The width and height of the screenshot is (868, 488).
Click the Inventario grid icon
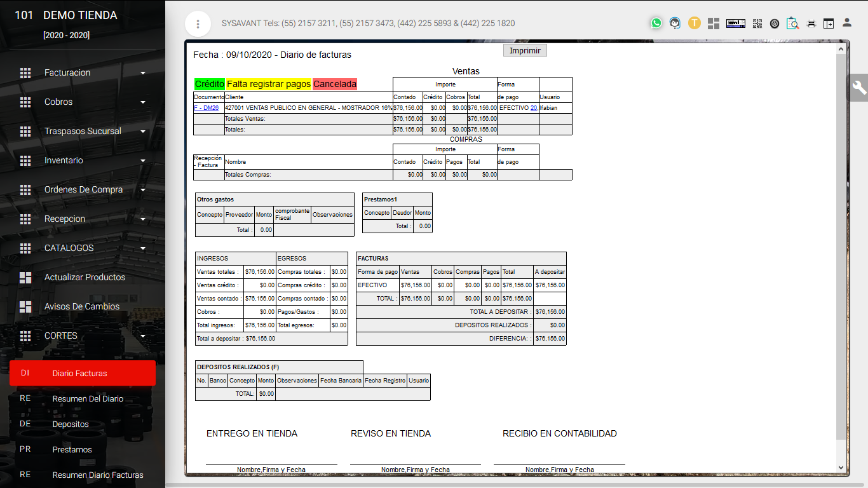click(x=25, y=161)
